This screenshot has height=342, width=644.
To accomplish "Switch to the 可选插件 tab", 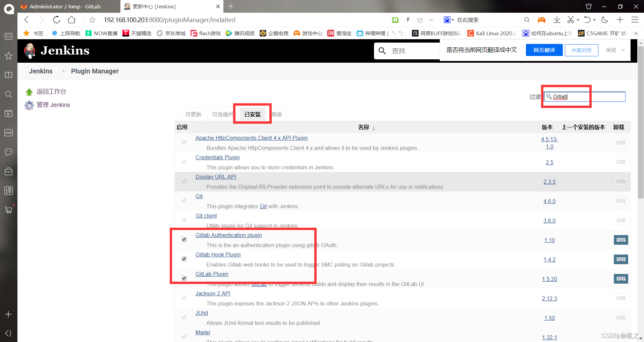I will [223, 114].
